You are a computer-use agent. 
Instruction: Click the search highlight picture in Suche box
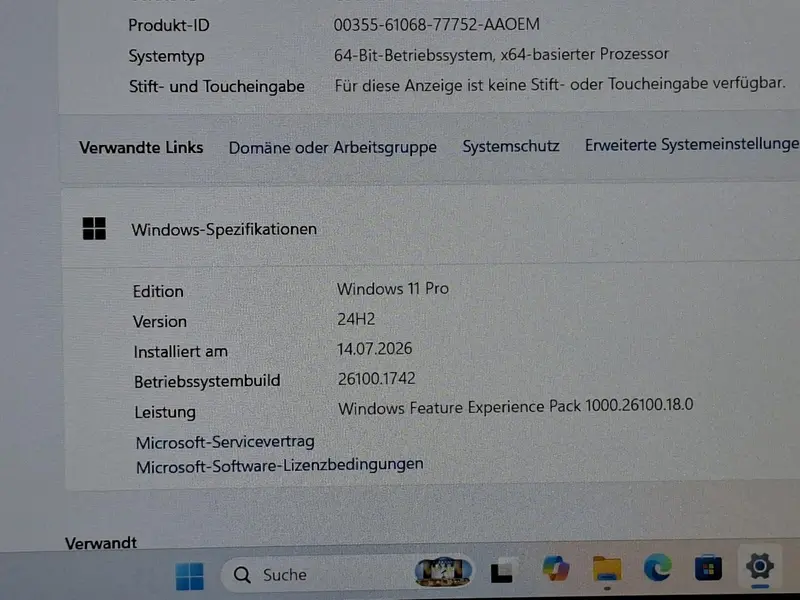443,571
